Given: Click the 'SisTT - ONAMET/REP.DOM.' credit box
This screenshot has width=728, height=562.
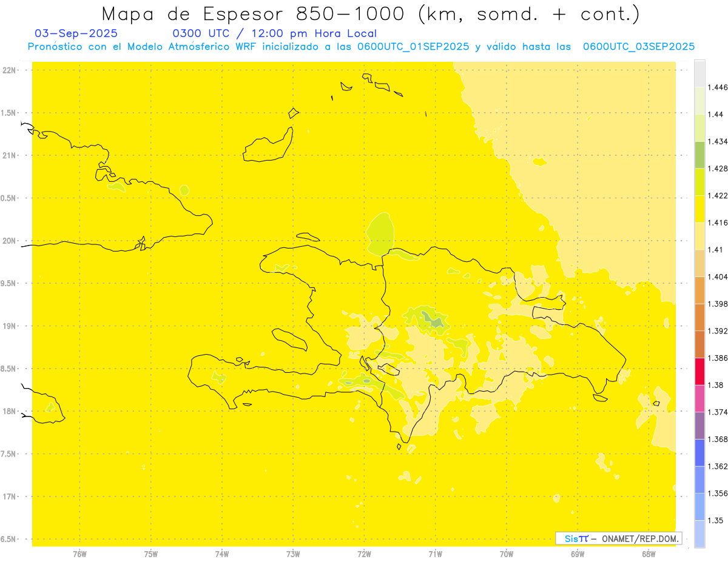Looking at the screenshot, I should coord(618,538).
